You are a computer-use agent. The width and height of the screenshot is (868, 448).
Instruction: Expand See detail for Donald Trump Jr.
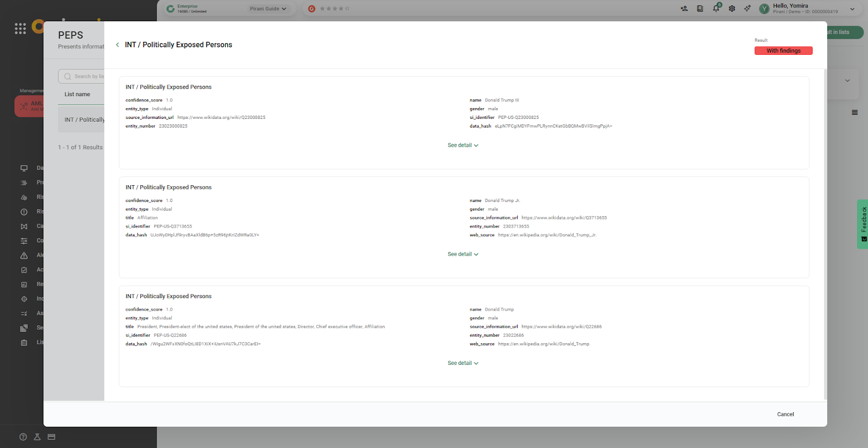463,254
